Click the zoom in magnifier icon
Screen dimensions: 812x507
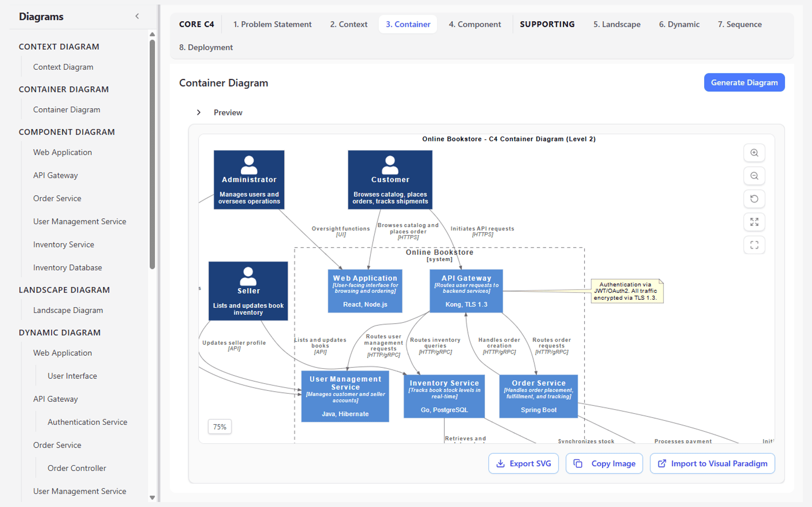754,153
